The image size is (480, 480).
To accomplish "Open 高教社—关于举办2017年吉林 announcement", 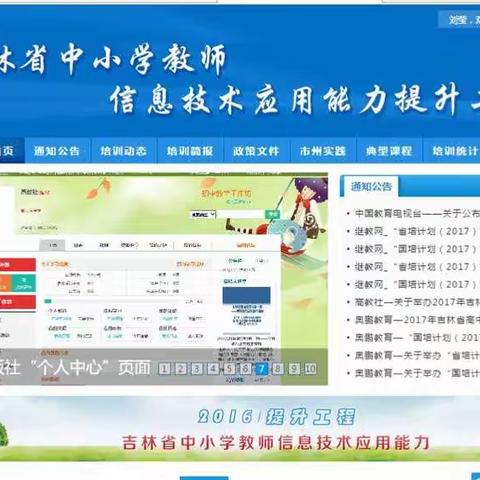I will click(417, 302).
